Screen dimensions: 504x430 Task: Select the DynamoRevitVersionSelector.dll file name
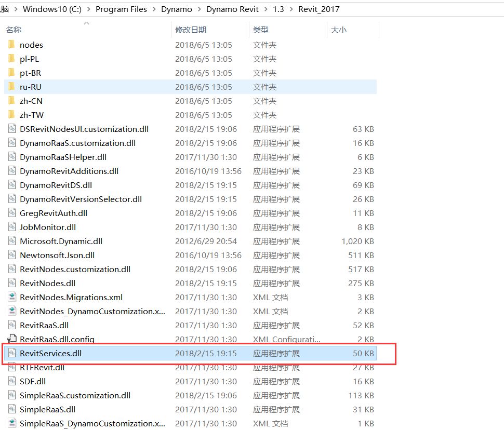click(x=81, y=199)
